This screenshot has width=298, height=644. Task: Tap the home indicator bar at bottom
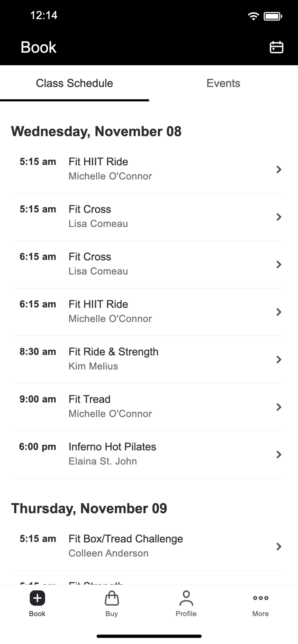[149, 636]
